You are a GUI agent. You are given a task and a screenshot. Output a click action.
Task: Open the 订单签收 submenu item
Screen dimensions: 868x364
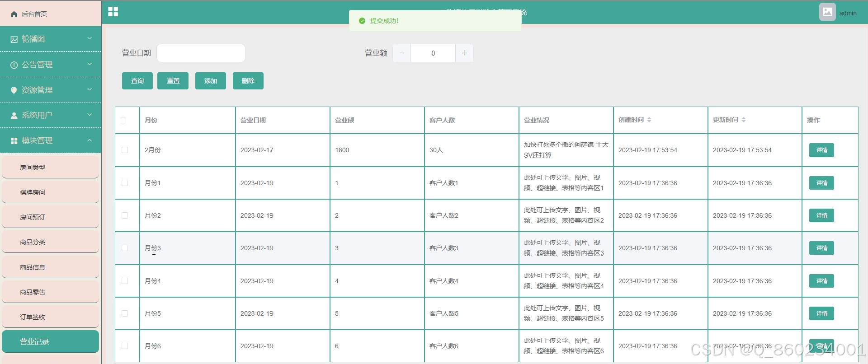[x=51, y=317]
